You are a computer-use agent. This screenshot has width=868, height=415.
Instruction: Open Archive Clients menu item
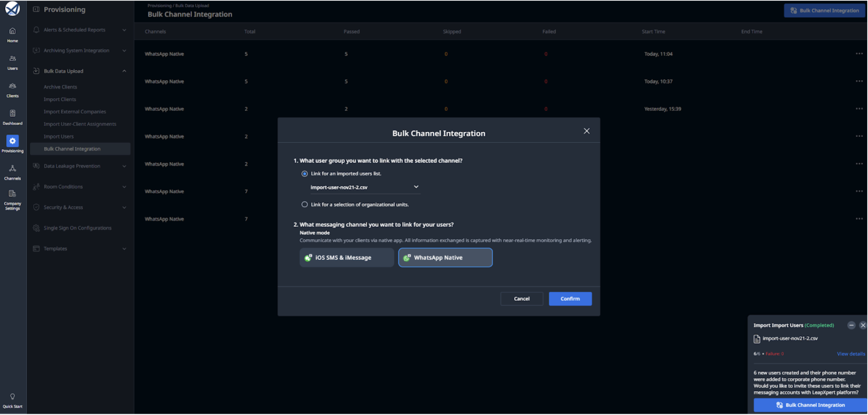pos(60,87)
